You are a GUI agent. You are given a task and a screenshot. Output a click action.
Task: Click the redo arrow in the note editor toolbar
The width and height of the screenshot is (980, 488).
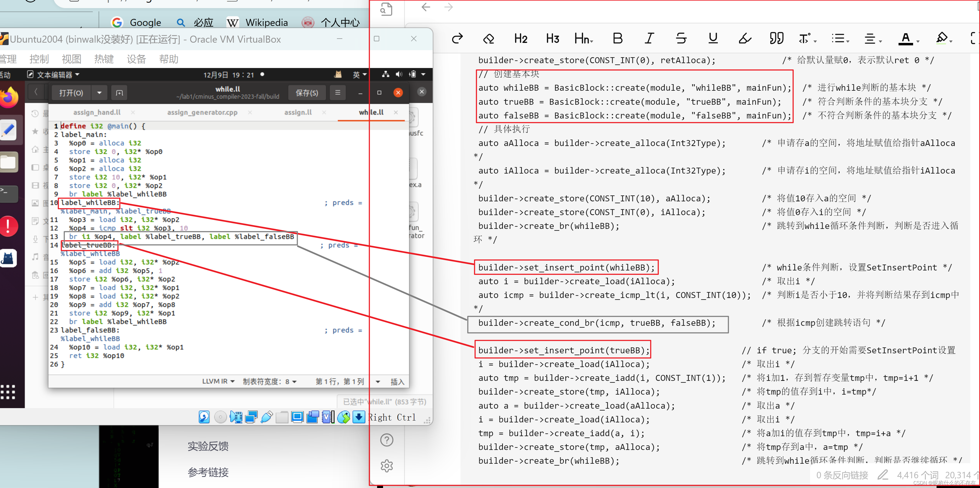coord(457,38)
